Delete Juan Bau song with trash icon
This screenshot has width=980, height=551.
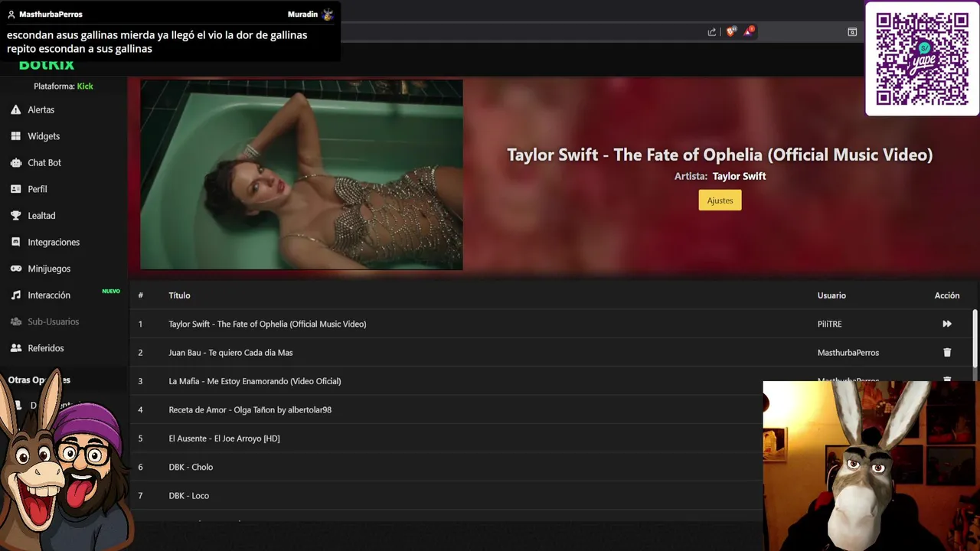tap(947, 353)
